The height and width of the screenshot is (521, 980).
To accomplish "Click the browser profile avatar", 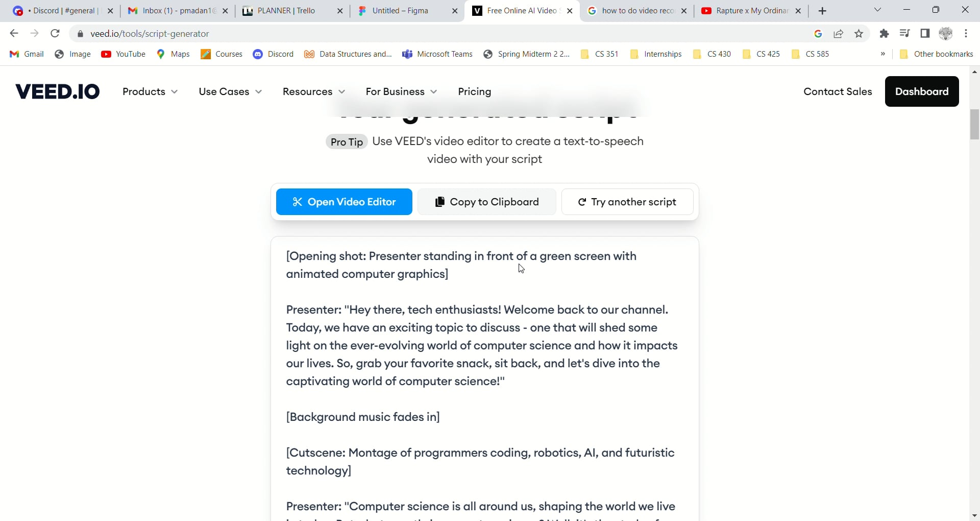I will [x=946, y=34].
